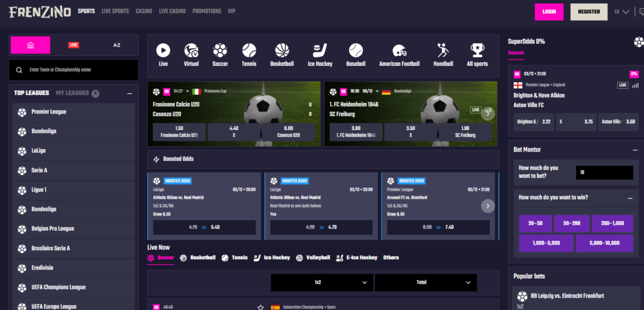Open the American Football category icon

[x=399, y=50]
